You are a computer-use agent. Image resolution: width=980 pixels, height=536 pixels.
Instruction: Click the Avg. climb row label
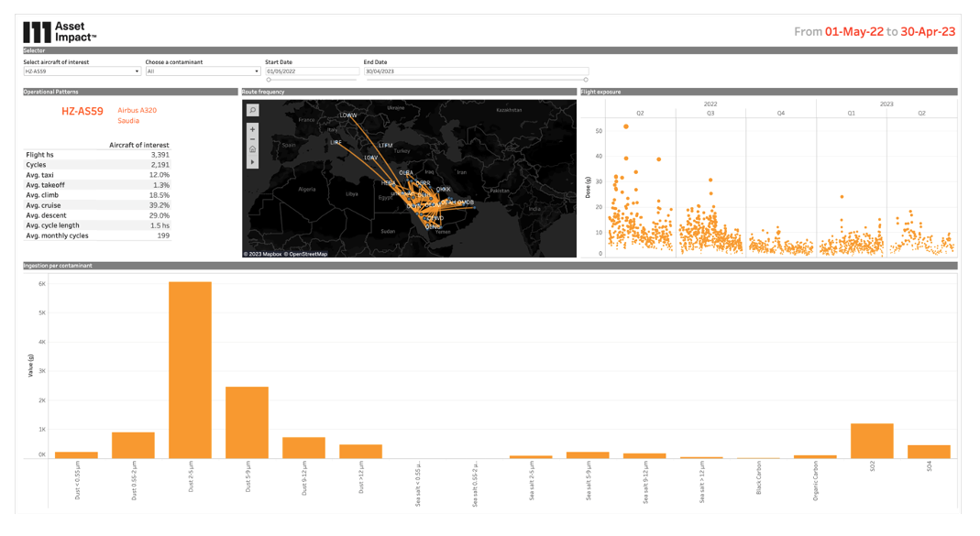(42, 195)
